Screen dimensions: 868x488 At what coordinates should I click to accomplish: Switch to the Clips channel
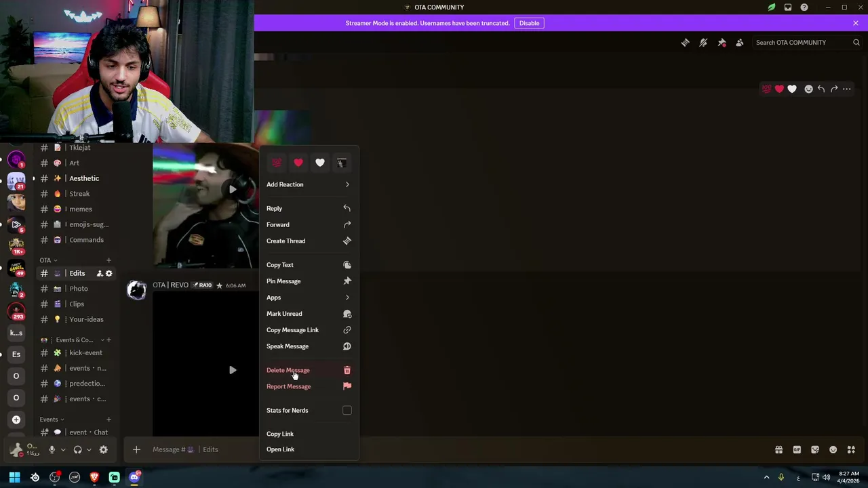(x=77, y=304)
